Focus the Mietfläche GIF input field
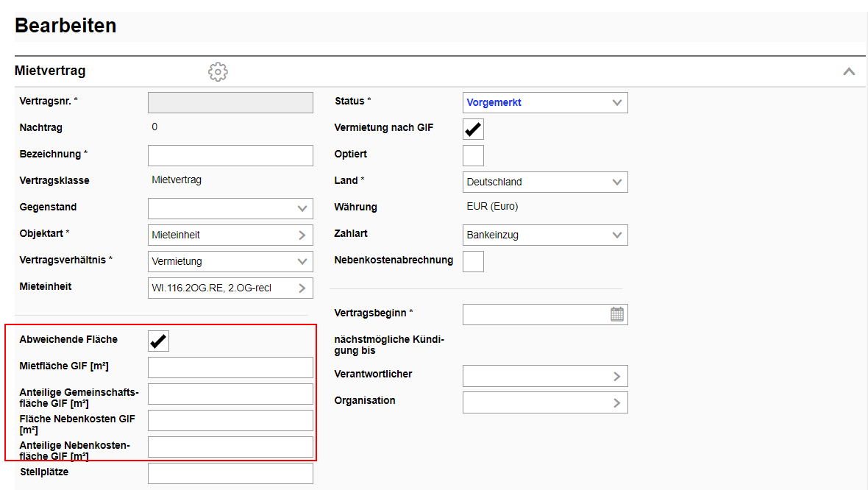The height and width of the screenshot is (490, 868). coord(230,368)
